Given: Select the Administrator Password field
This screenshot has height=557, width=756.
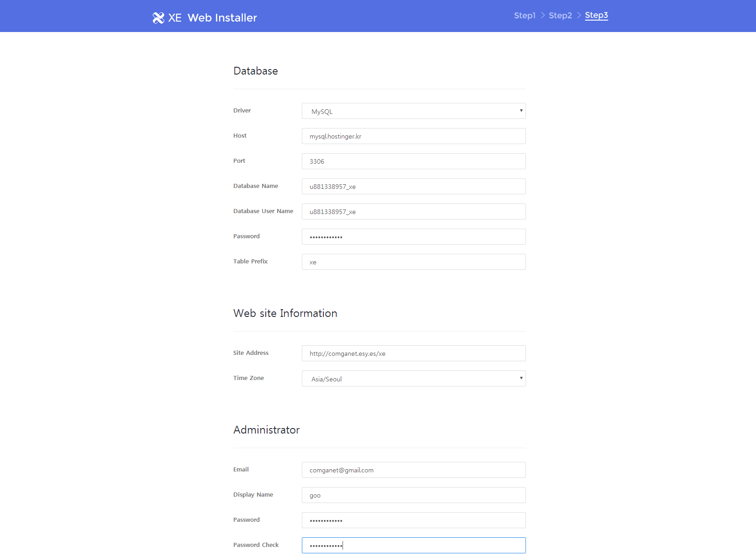Looking at the screenshot, I should click(x=413, y=520).
